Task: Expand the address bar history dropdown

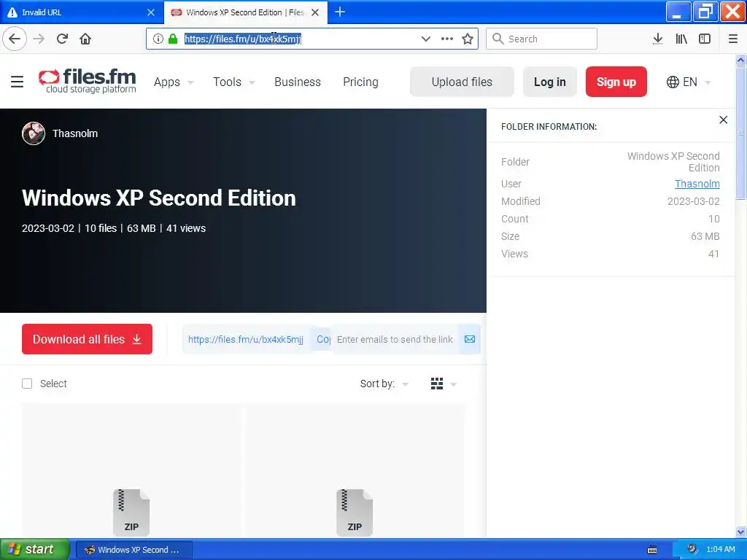Action: 426,39
